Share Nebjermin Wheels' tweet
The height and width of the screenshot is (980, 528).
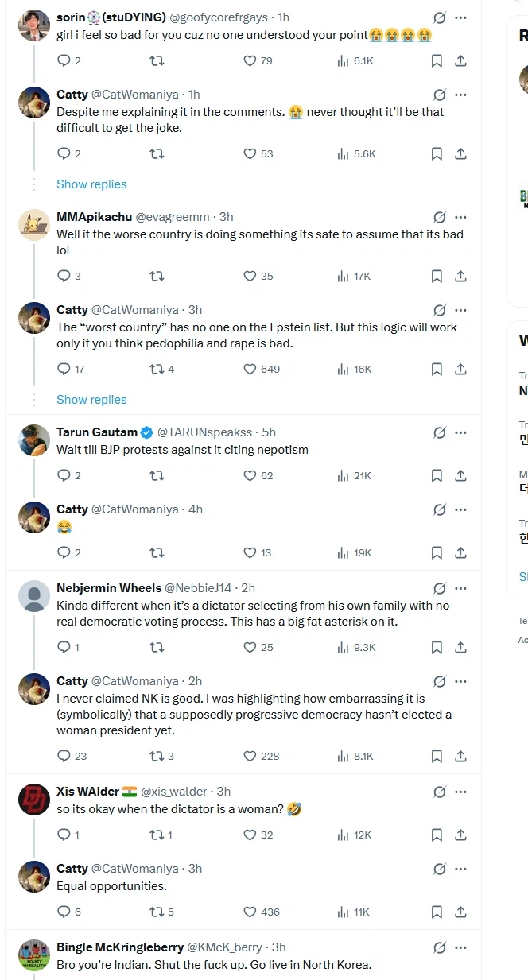[460, 647]
